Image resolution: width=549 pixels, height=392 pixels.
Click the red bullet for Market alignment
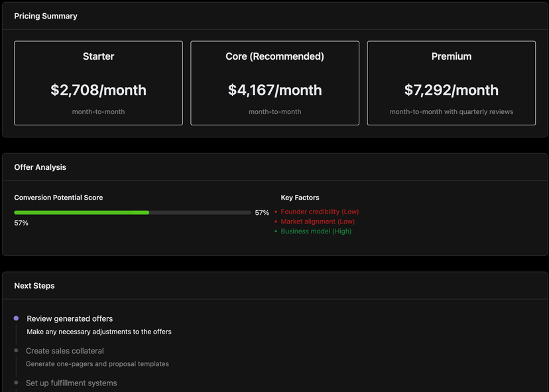(276, 222)
